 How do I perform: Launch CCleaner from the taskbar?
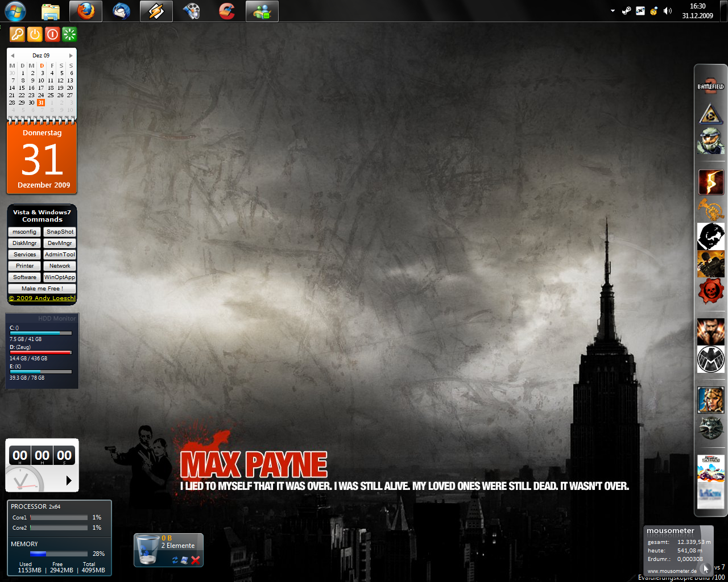click(227, 11)
